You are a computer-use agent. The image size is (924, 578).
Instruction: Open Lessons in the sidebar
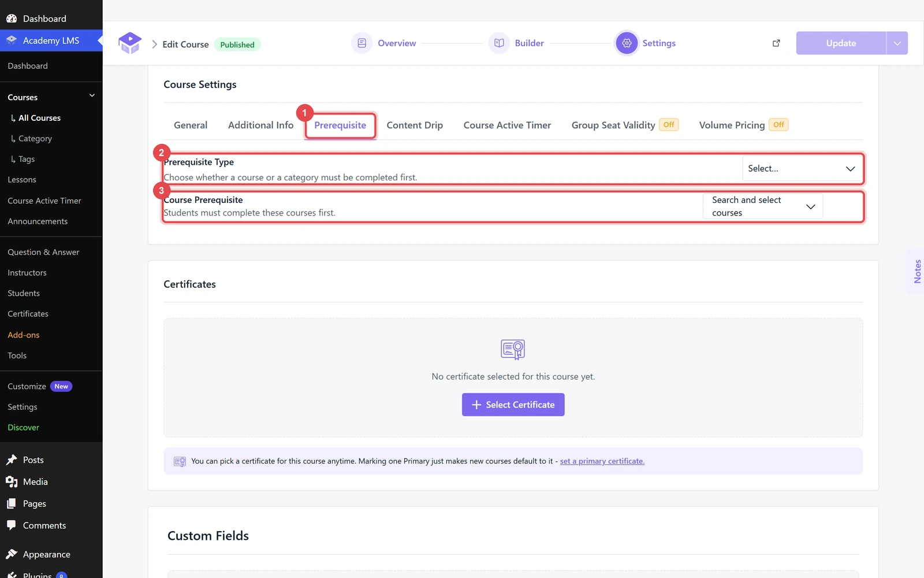pyautogui.click(x=22, y=180)
